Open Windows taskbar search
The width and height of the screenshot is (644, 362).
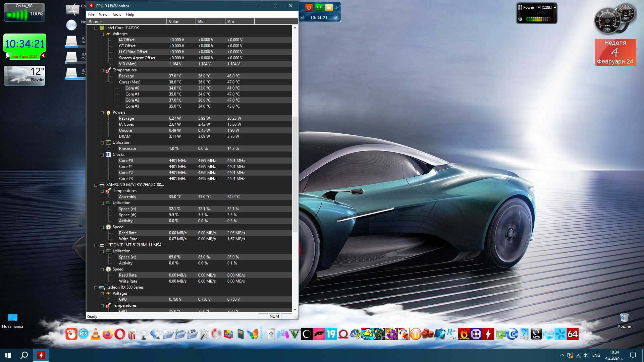point(24,355)
